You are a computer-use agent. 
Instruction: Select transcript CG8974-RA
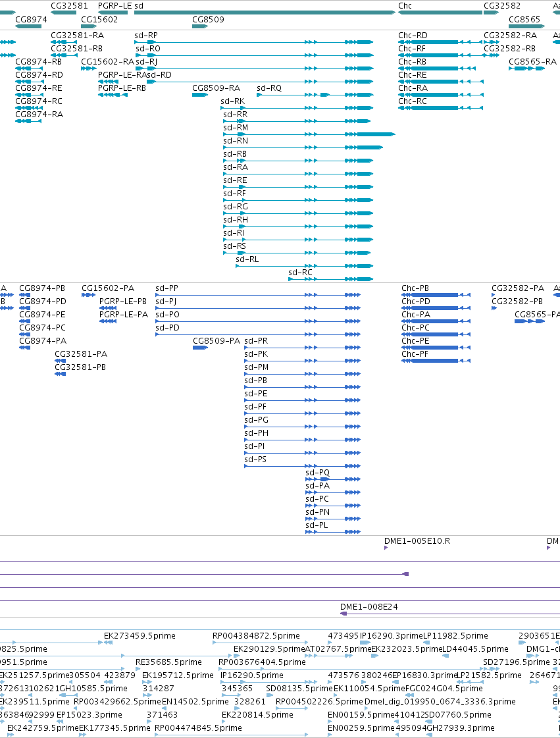tap(28, 121)
